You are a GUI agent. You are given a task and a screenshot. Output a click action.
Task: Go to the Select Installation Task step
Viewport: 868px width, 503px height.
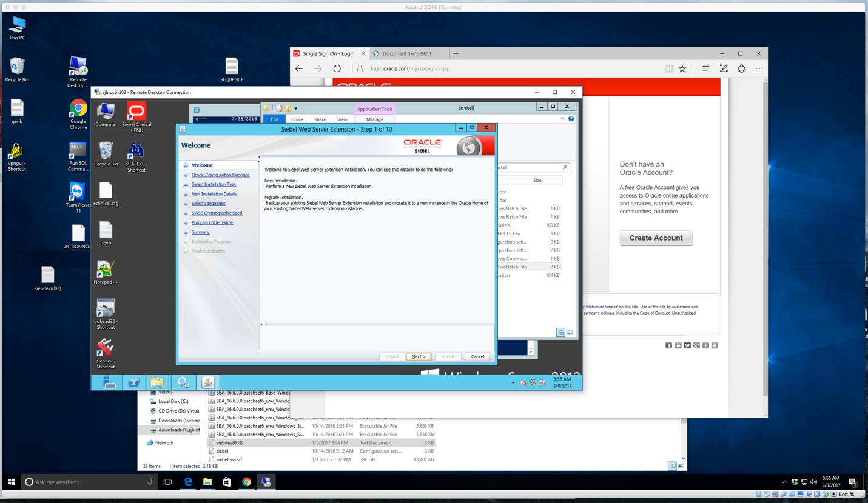(x=214, y=184)
